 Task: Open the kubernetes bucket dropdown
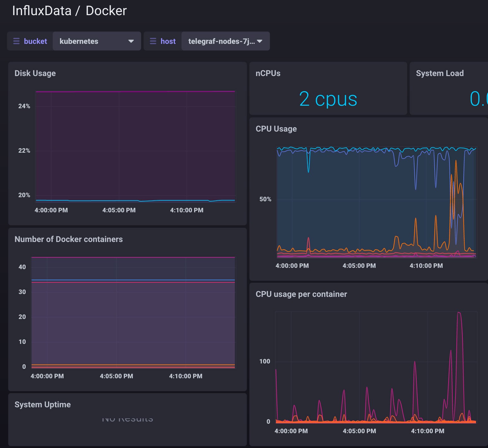point(96,41)
